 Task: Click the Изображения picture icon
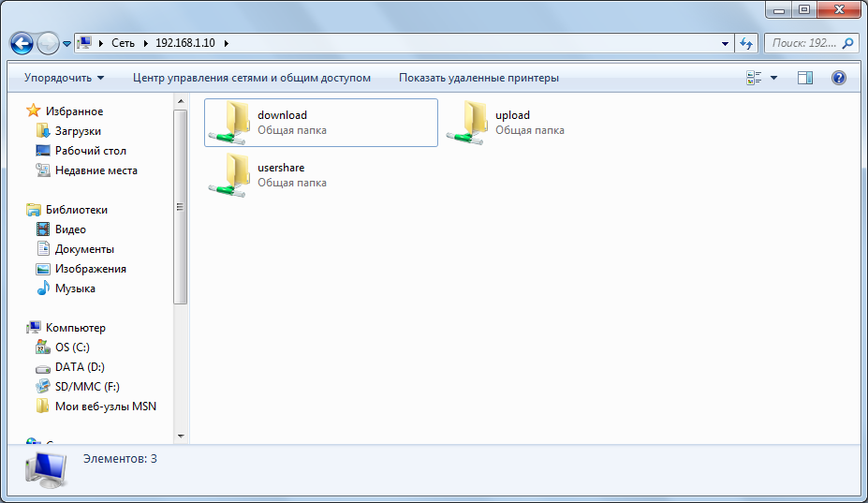point(43,269)
